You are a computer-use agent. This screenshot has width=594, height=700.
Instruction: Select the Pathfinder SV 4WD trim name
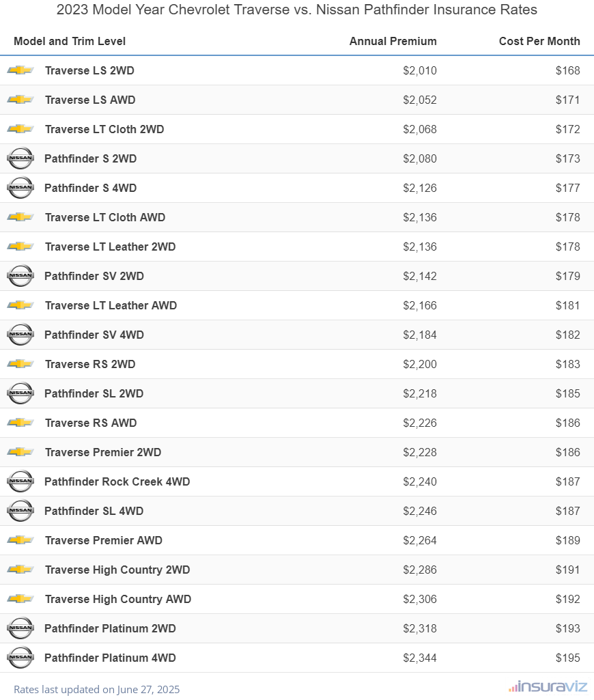[94, 335]
